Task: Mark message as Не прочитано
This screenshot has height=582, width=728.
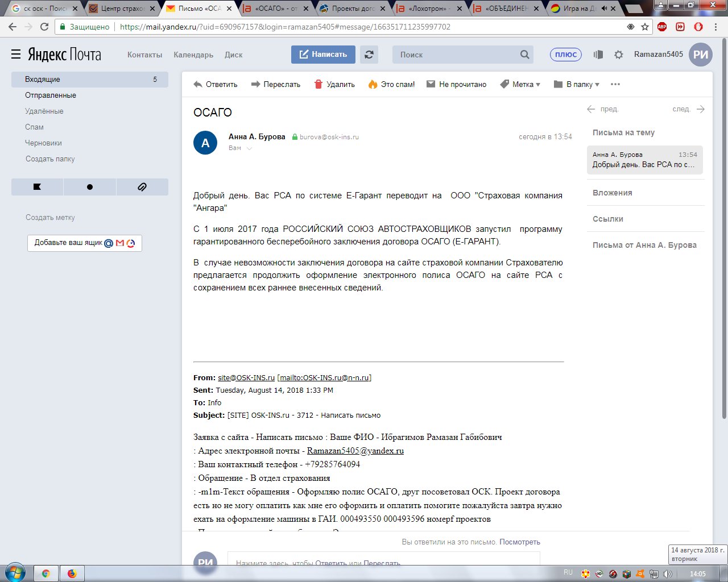Action: tap(457, 84)
